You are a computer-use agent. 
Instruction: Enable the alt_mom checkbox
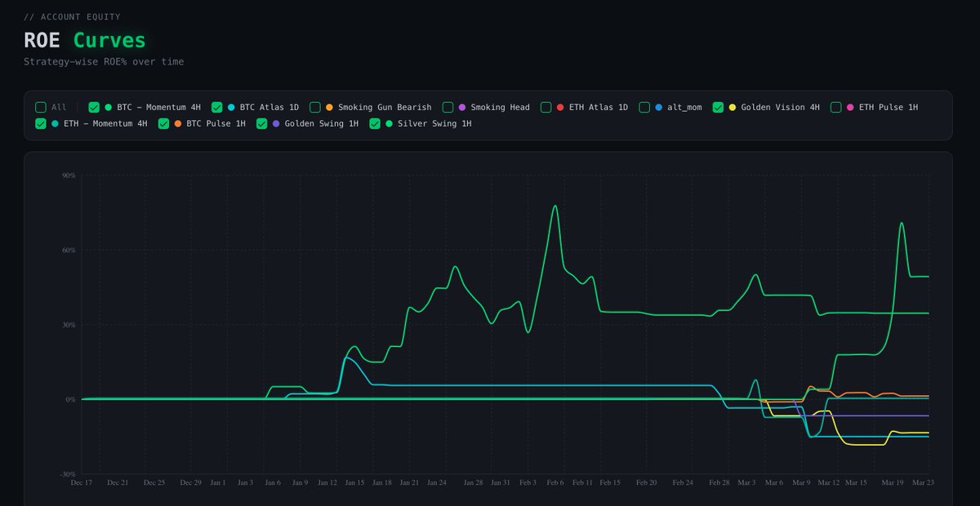tap(644, 107)
